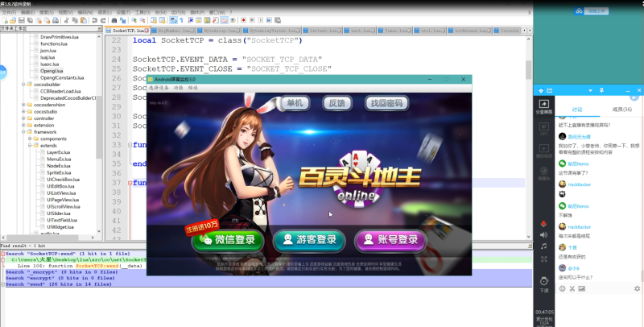This screenshot has width=644, height=327.
Task: Undo last edit via toolbar arrow
Action: tap(94, 20)
